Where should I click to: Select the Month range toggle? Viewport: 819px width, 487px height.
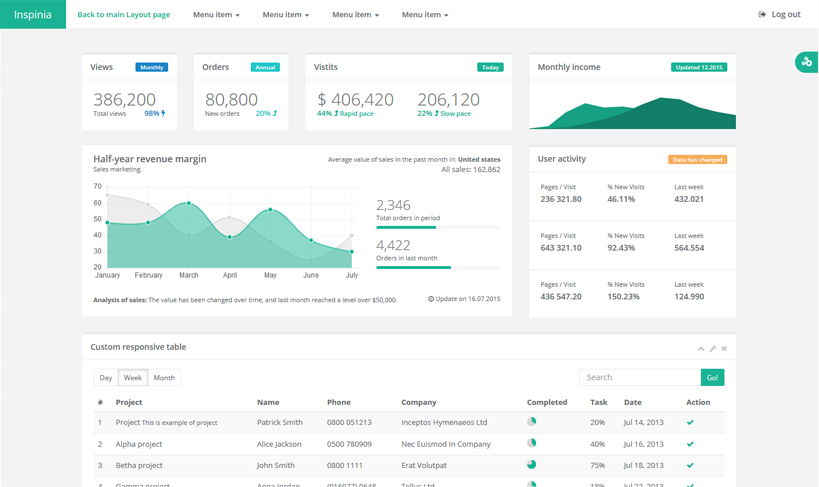pyautogui.click(x=164, y=378)
